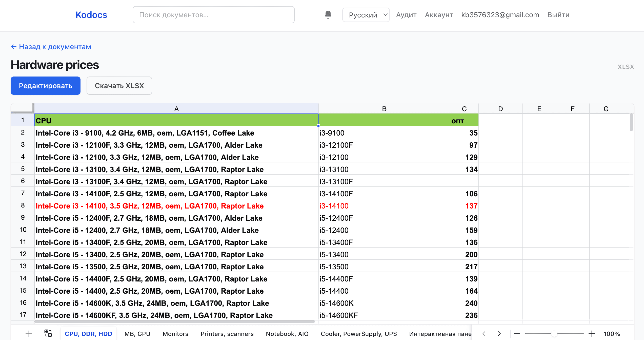
Task: Open the Интерактивная панель sheet tab
Action: click(440, 334)
